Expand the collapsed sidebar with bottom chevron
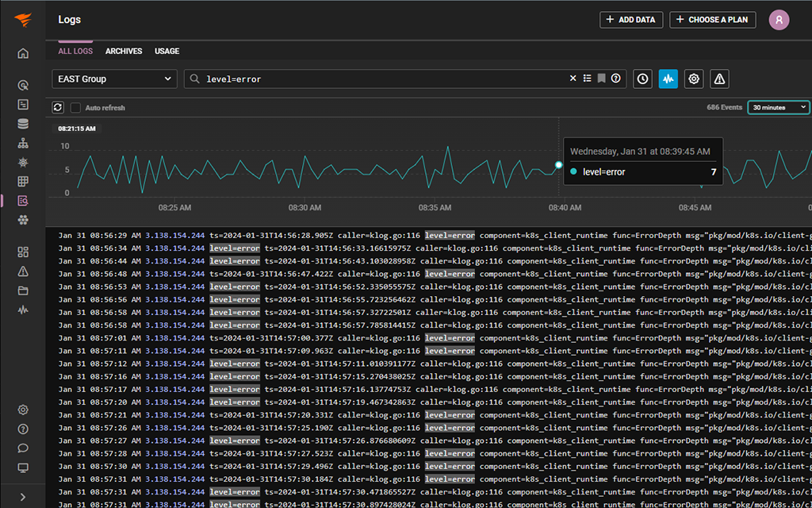Viewport: 812px width, 508px height. [x=23, y=496]
